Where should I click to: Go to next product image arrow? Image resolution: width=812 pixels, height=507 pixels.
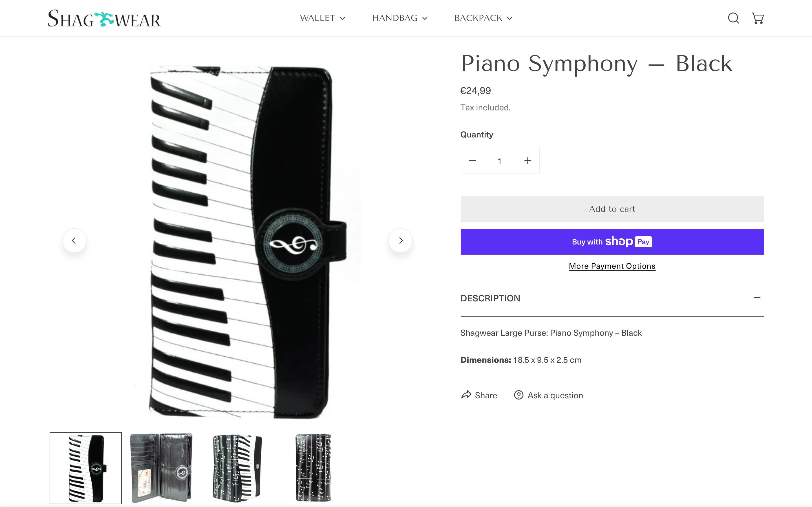400,241
